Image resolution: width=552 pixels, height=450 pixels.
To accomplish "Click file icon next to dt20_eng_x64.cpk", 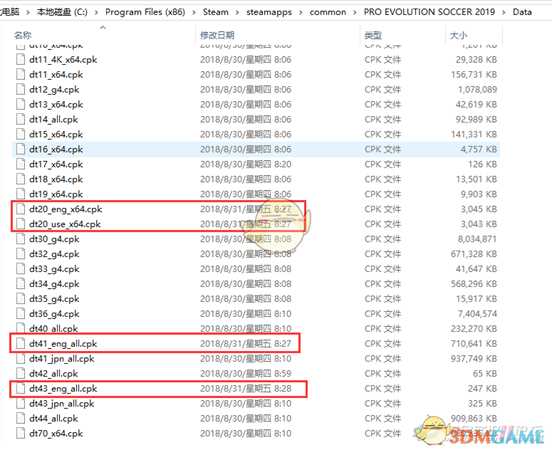I will (20, 209).
